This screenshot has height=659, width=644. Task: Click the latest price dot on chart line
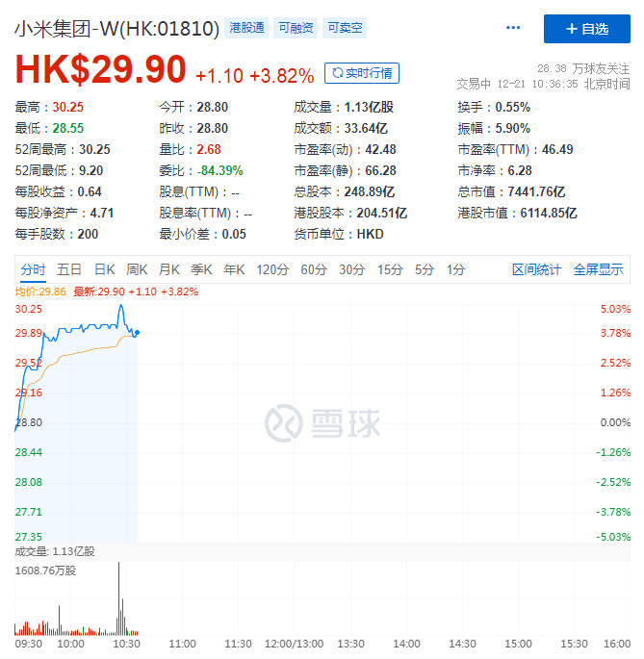pyautogui.click(x=137, y=333)
